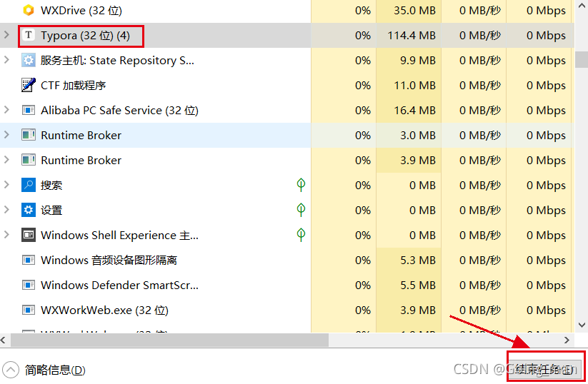
Task: Click WXDrive's 35.0 MB memory value
Action: (x=414, y=11)
